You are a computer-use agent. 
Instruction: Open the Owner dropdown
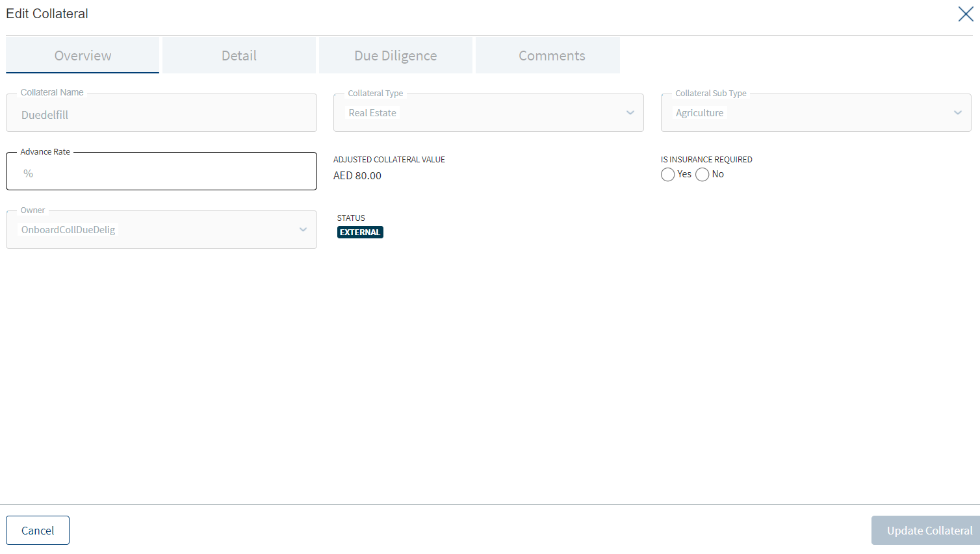click(161, 230)
